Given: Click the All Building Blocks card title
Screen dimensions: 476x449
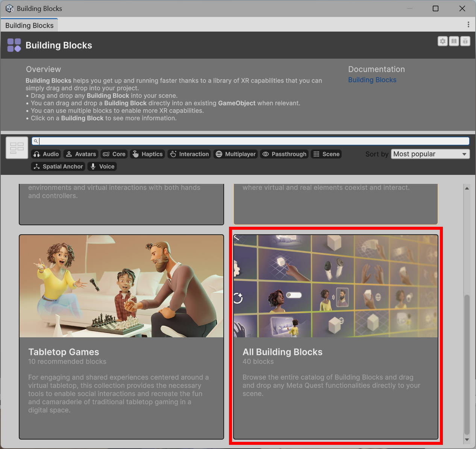Looking at the screenshot, I should point(282,352).
